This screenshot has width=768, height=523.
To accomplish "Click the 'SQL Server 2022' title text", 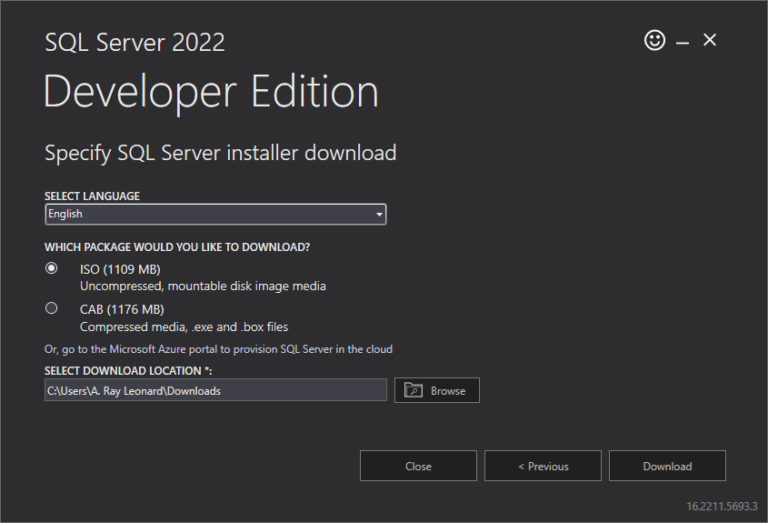I will coord(135,42).
